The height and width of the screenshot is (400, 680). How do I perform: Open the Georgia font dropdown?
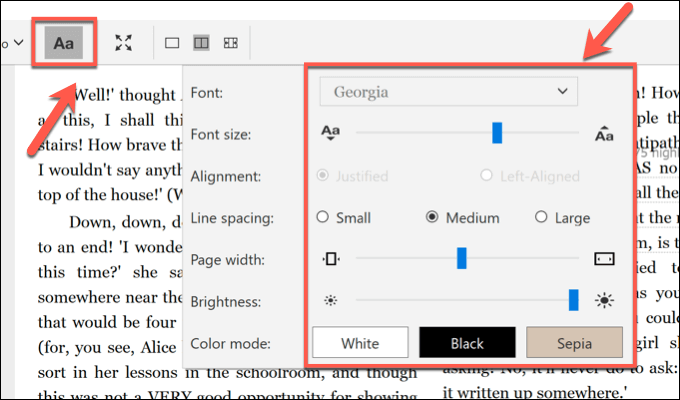(x=448, y=93)
